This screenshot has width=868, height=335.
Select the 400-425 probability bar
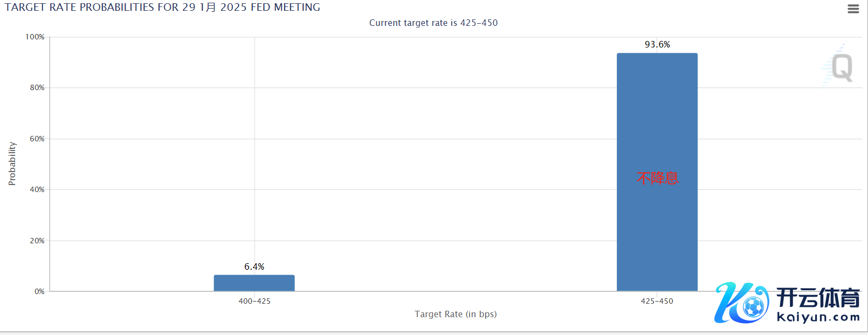point(254,283)
